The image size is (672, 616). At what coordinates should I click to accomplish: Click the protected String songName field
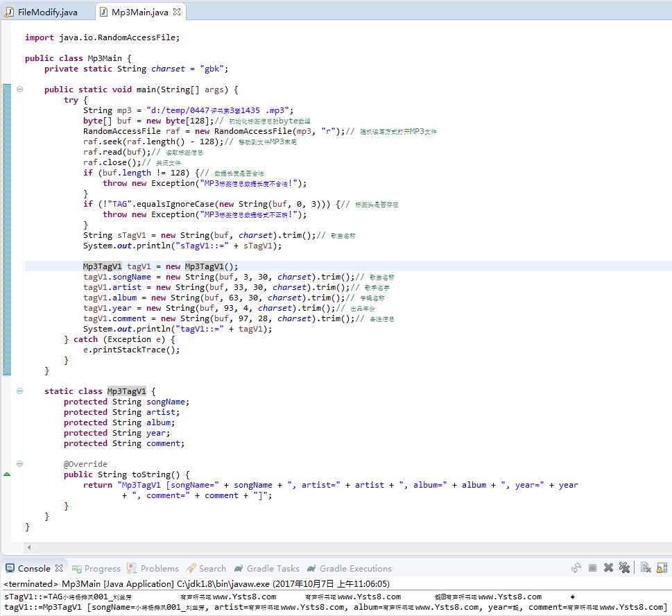pyautogui.click(x=126, y=402)
